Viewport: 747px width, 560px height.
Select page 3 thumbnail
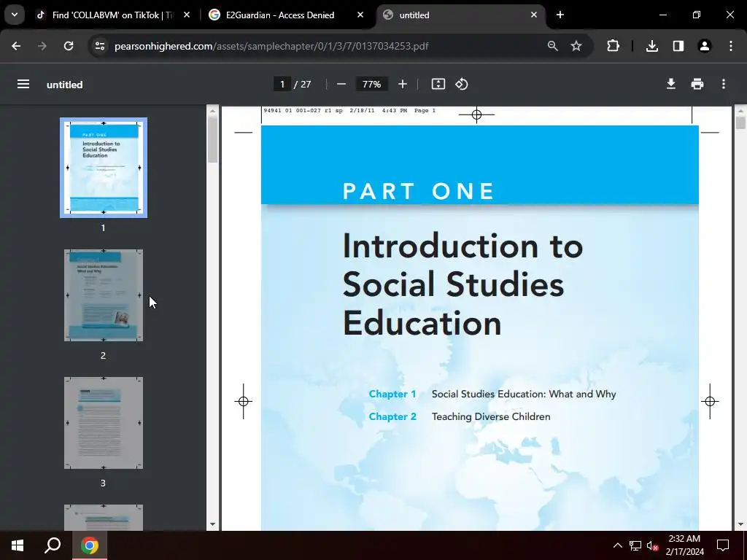click(104, 423)
